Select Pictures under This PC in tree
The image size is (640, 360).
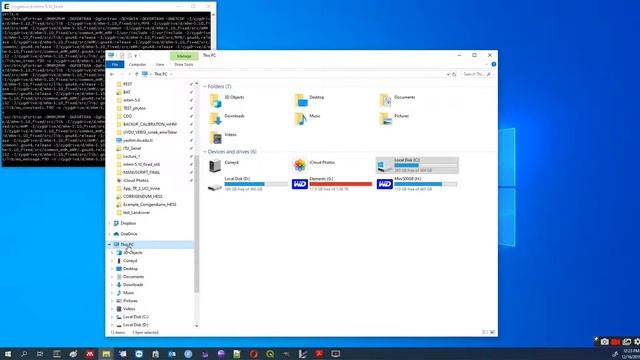pyautogui.click(x=130, y=301)
